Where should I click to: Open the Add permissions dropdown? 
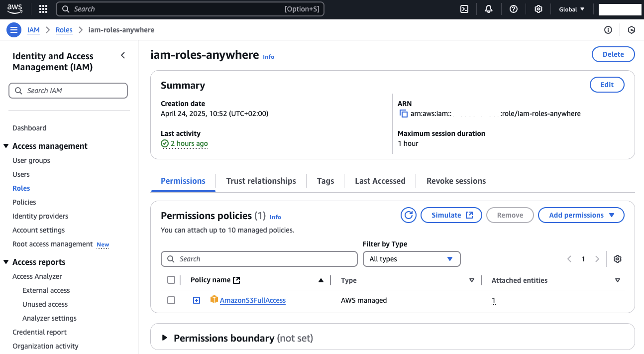coord(581,215)
